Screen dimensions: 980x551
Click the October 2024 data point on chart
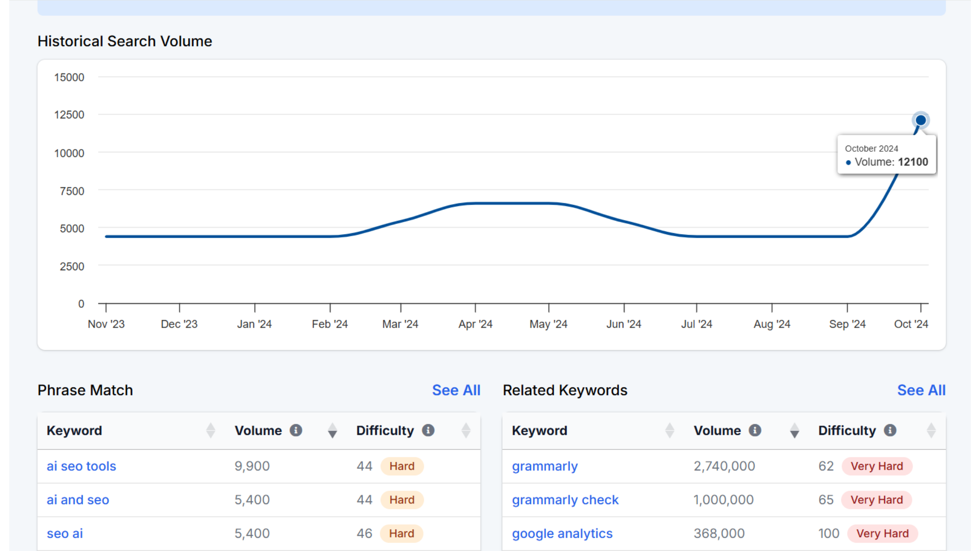pyautogui.click(x=920, y=120)
